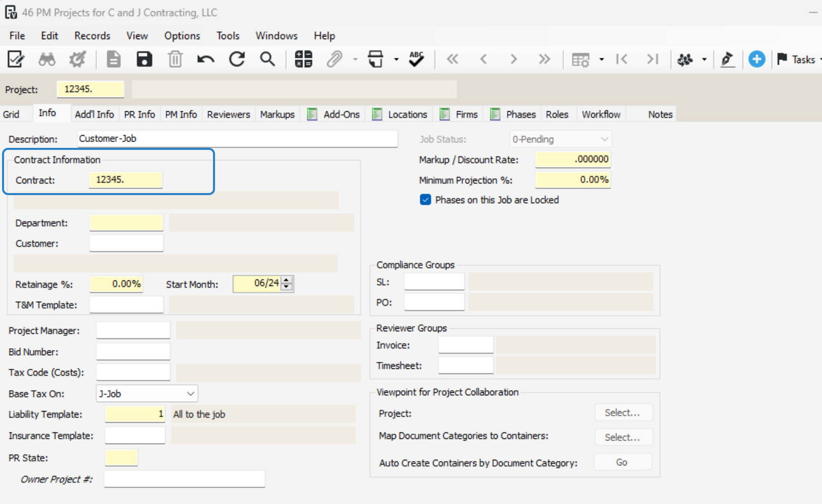Image resolution: width=822 pixels, height=504 pixels.
Task: Go to next record arrow
Action: pyautogui.click(x=514, y=59)
